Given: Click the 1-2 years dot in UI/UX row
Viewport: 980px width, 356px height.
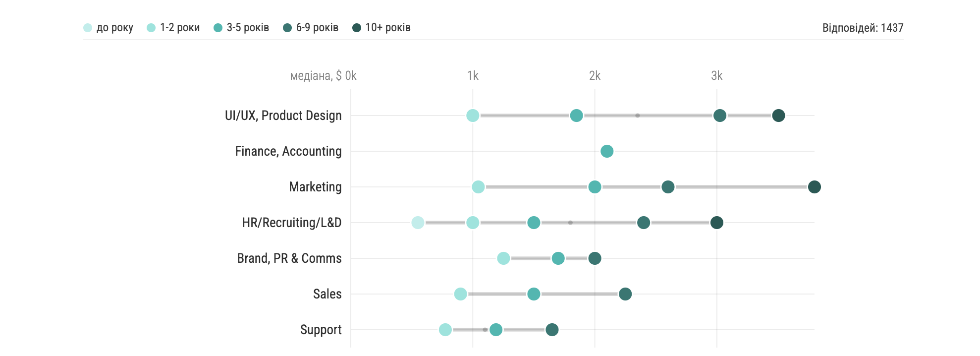Looking at the screenshot, I should pos(473,116).
